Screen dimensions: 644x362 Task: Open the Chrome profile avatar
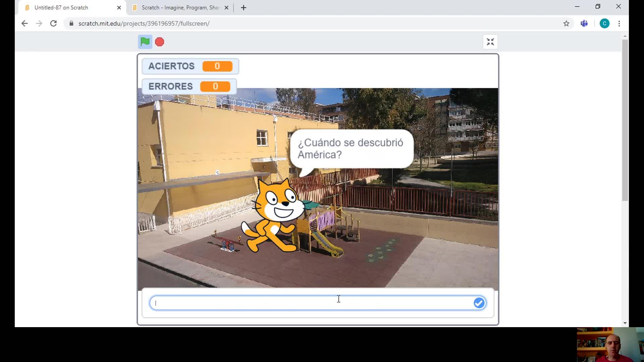604,23
